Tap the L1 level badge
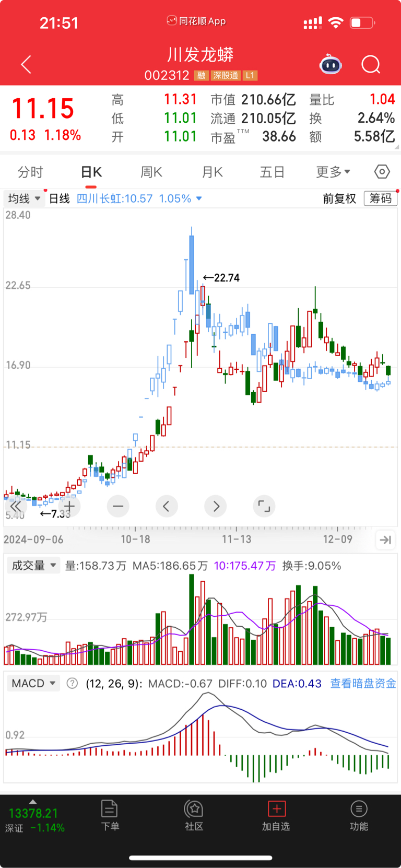This screenshot has height=868, width=401. pos(250,76)
